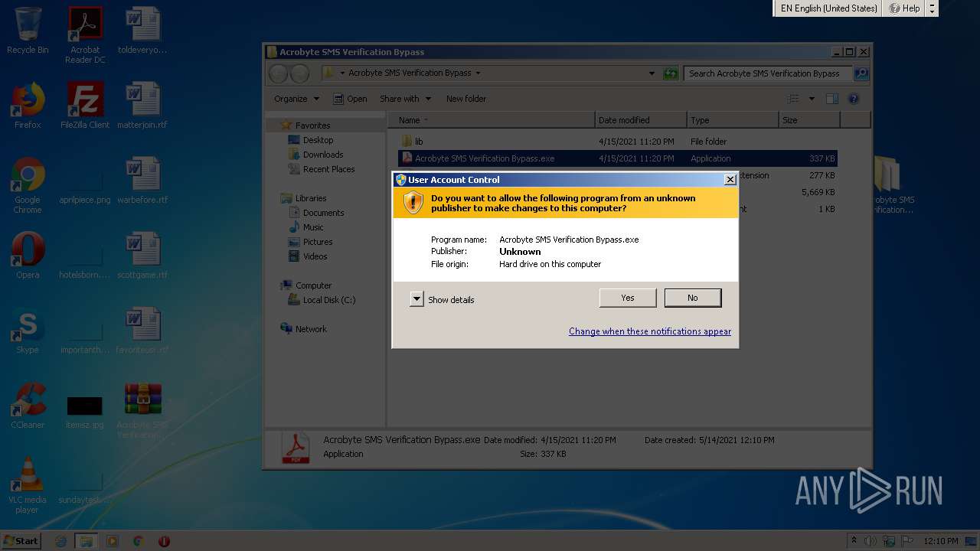Click the media player taskbar icon

coord(113,541)
